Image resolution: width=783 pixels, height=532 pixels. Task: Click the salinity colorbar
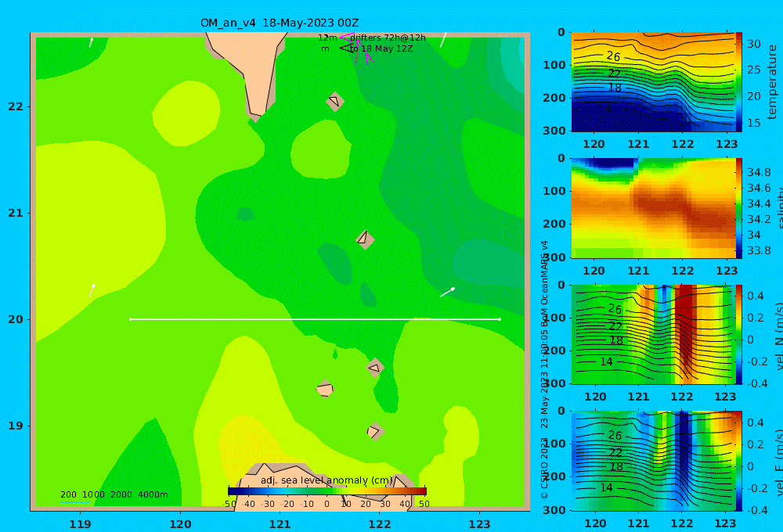click(x=739, y=208)
